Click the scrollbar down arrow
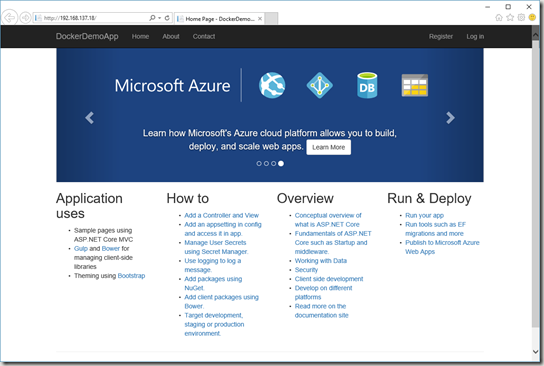 point(535,351)
